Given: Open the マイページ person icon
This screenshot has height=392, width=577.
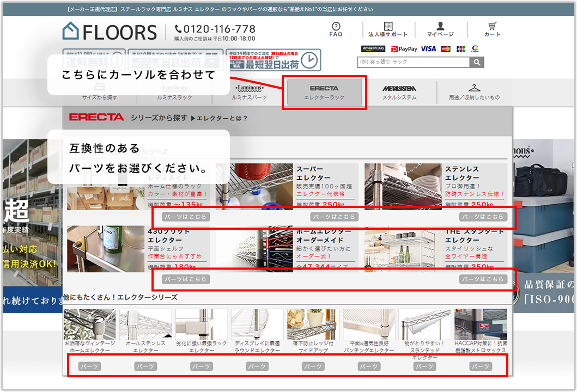Looking at the screenshot, I should click(440, 26).
